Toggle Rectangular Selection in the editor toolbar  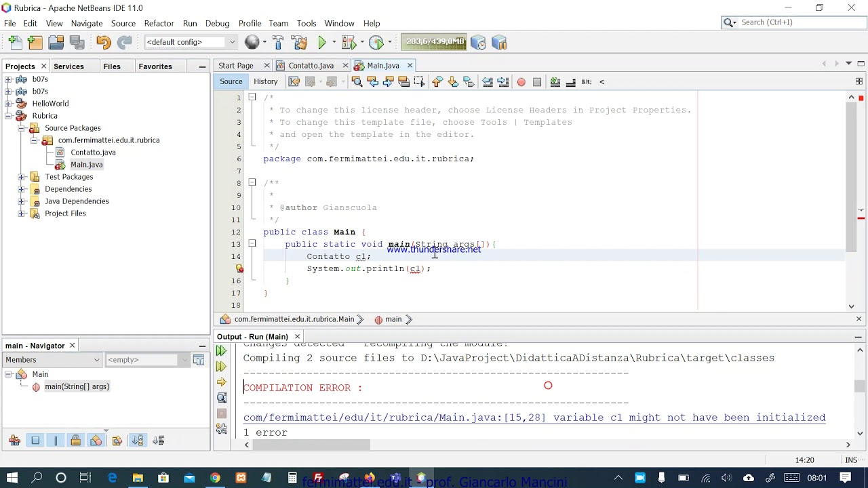click(x=419, y=81)
